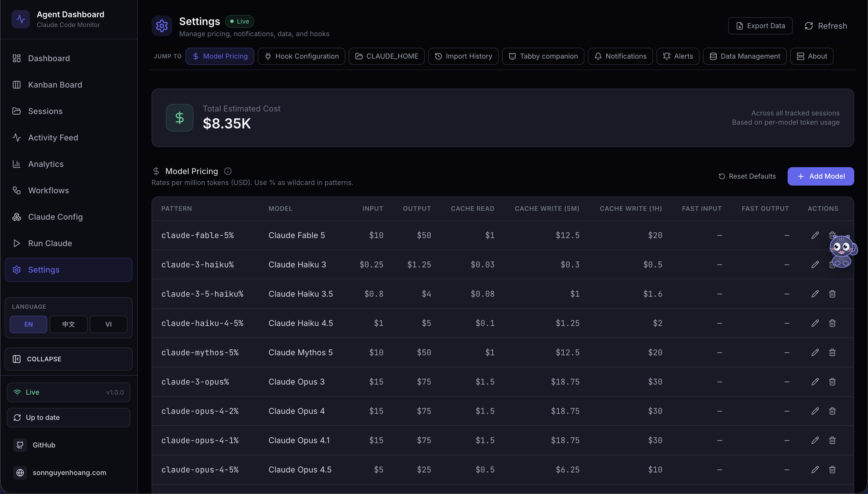The width and height of the screenshot is (868, 494).
Task: Delete the claude-haiku-4-5% pricing row
Action: click(x=832, y=323)
